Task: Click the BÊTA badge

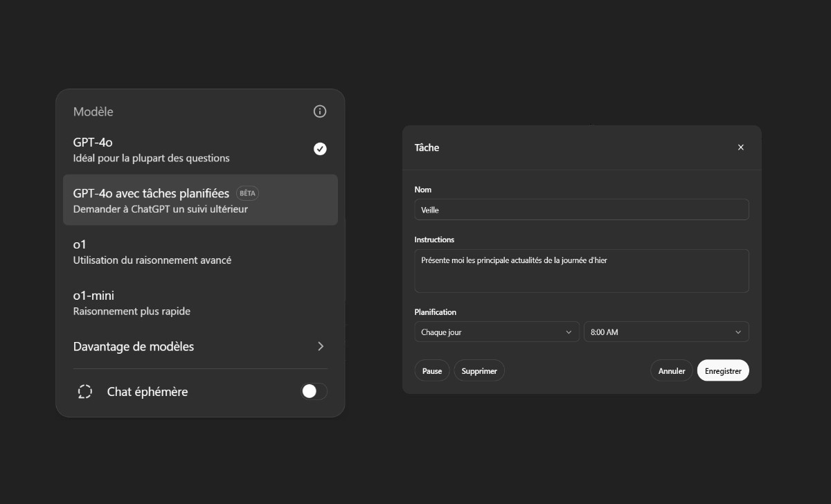Action: tap(247, 193)
